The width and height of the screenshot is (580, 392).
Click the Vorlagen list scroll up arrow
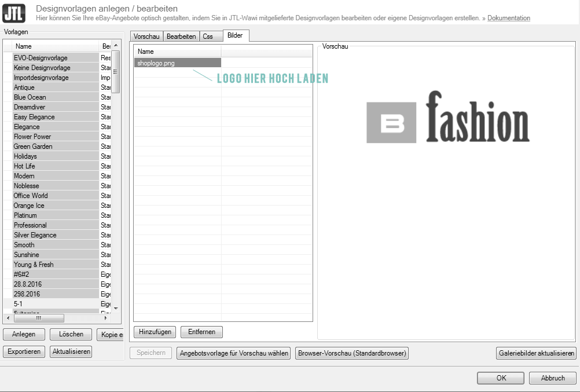[x=116, y=45]
